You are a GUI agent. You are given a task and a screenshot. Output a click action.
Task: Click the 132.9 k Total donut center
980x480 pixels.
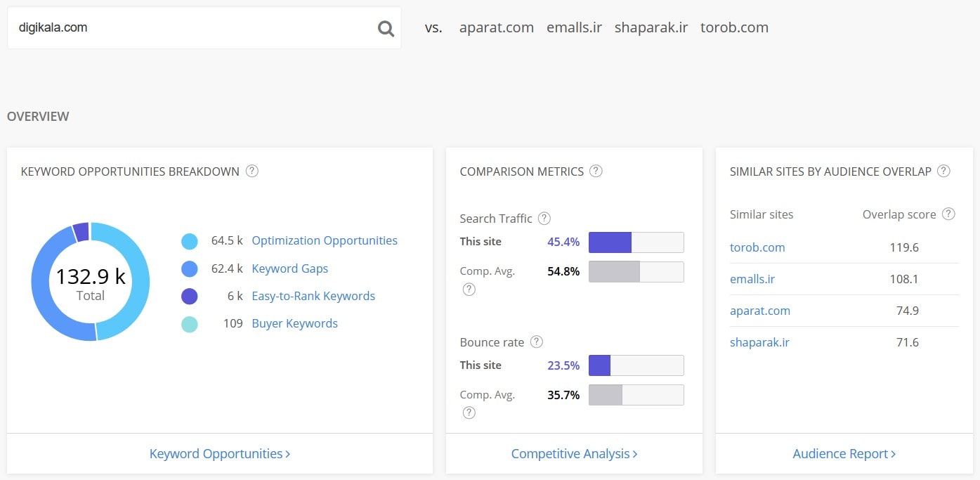(91, 283)
